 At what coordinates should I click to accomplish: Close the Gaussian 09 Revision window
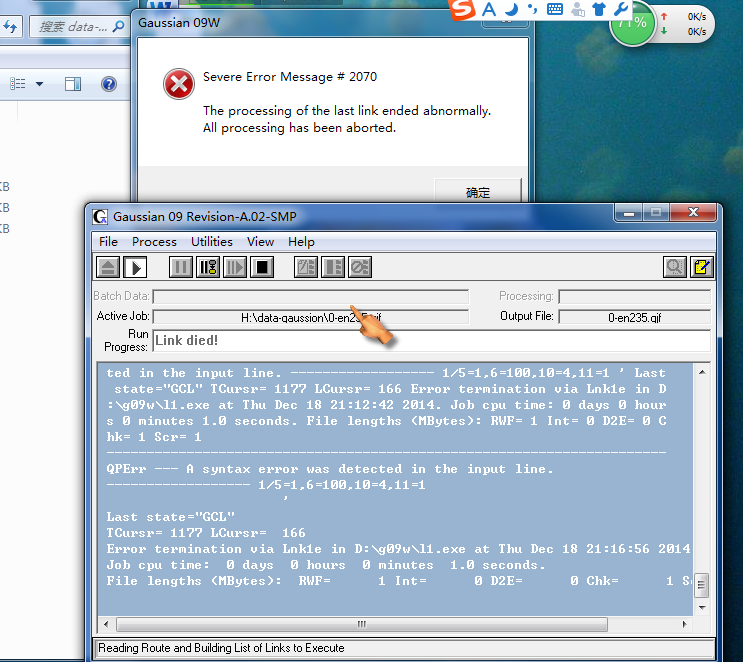[693, 213]
